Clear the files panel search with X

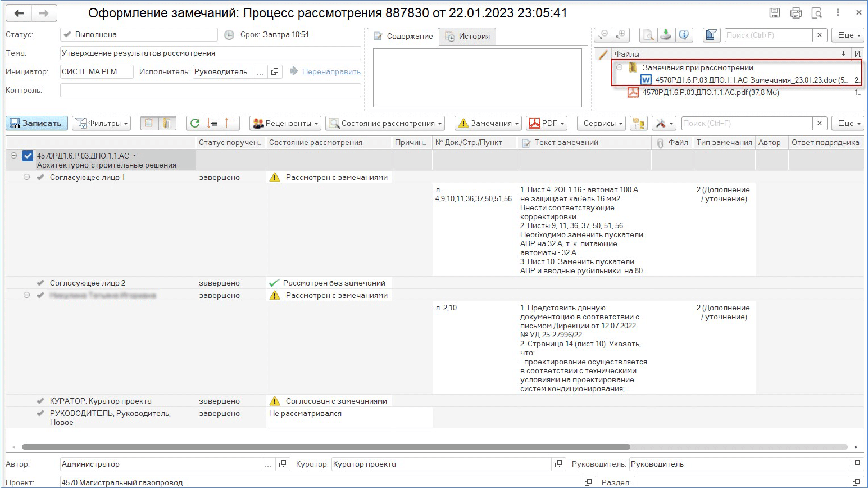[820, 35]
